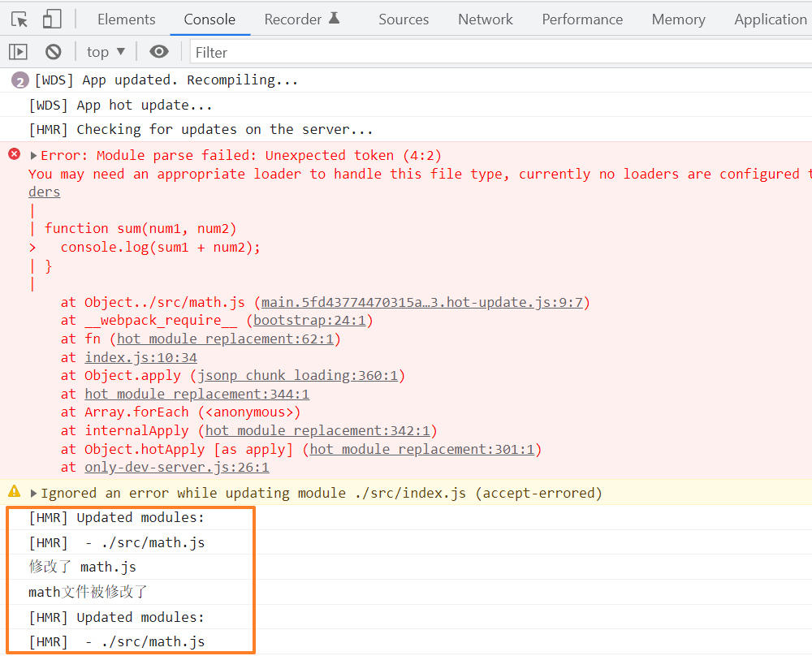Image resolution: width=812 pixels, height=656 pixels.
Task: Open the bootstrap:24:1 stack link
Action: (309, 321)
